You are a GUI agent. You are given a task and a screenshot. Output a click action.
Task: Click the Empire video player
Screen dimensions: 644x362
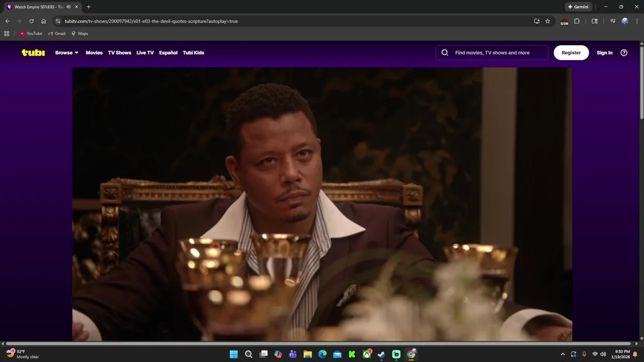click(322, 204)
